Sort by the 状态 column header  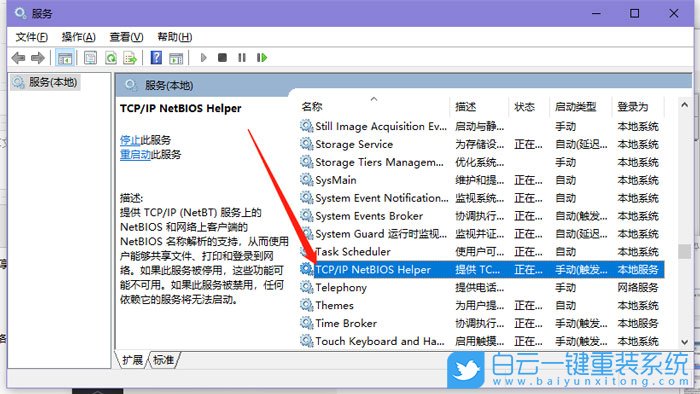tap(524, 107)
